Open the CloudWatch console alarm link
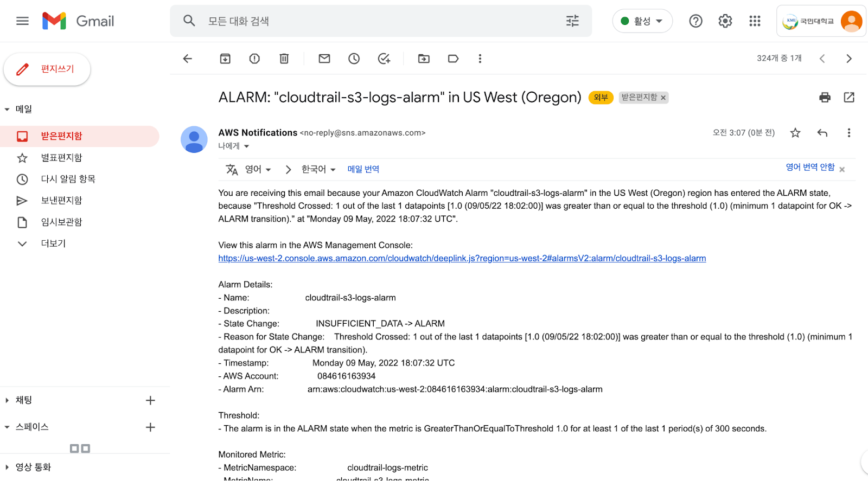 [462, 259]
